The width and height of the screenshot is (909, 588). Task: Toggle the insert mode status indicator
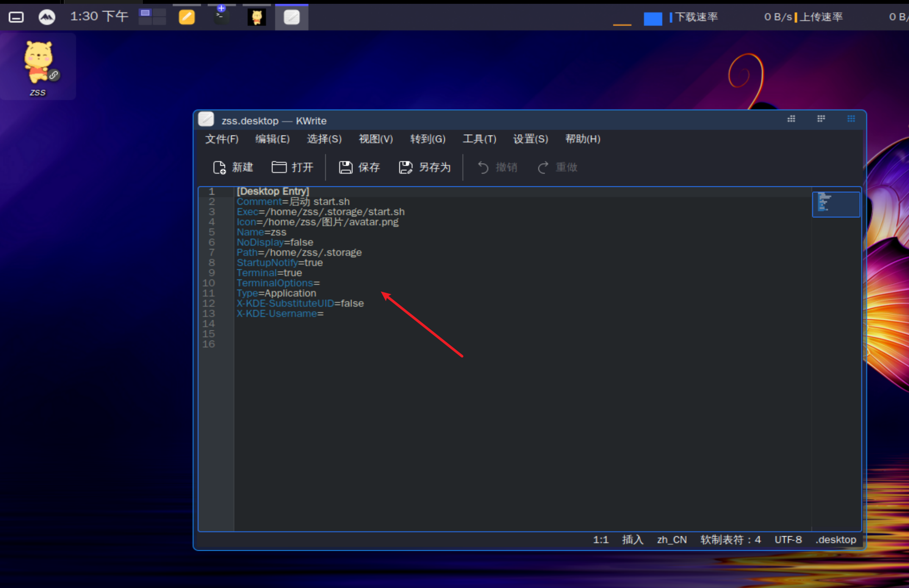(x=632, y=540)
